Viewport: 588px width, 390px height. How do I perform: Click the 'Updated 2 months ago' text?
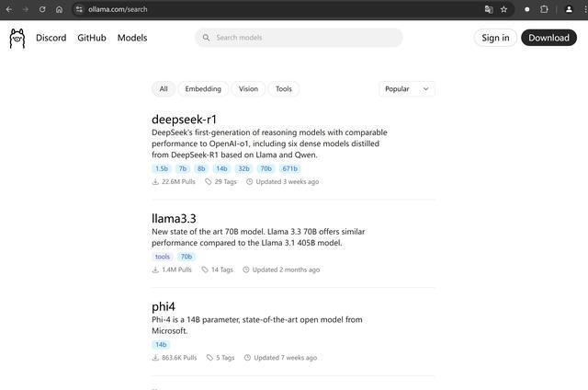point(286,270)
